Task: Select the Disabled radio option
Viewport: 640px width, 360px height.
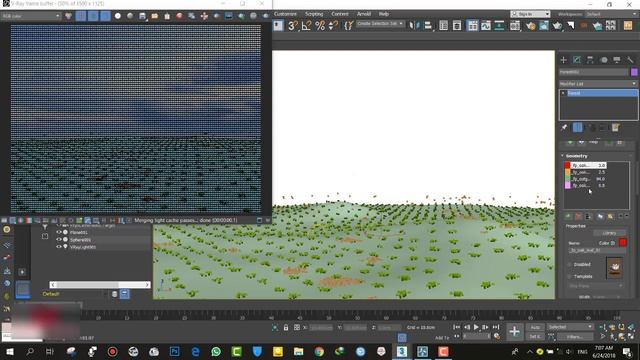Action: pyautogui.click(x=569, y=264)
